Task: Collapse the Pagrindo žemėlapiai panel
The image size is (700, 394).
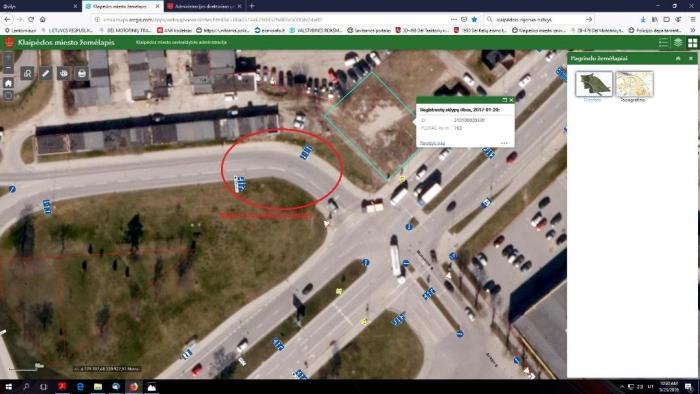Action: (678, 58)
